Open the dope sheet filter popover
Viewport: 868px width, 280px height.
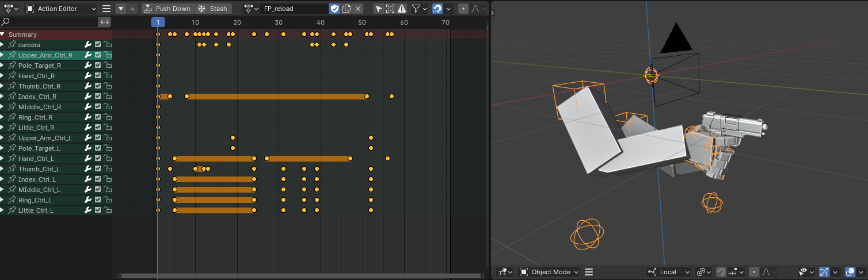click(x=419, y=9)
